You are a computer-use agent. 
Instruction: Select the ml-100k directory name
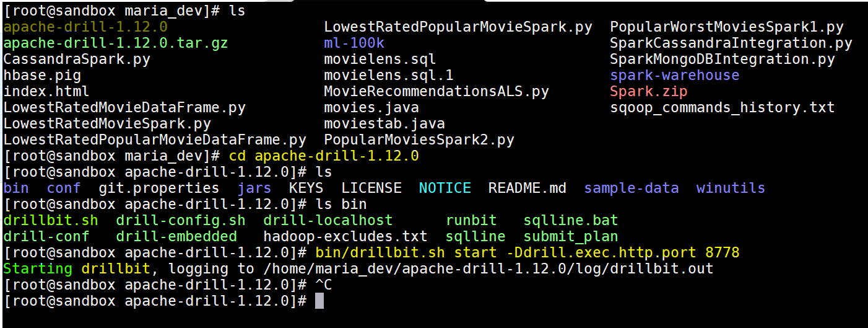pos(354,43)
